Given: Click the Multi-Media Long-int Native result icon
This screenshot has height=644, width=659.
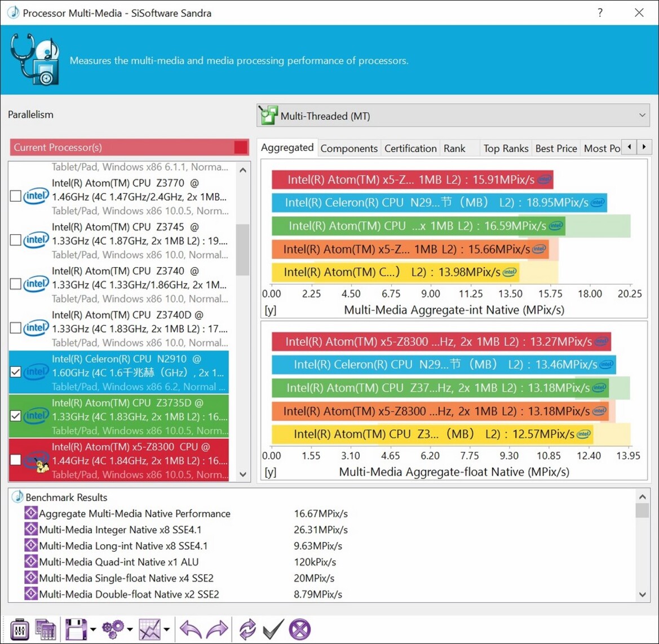Looking at the screenshot, I should 30,545.
